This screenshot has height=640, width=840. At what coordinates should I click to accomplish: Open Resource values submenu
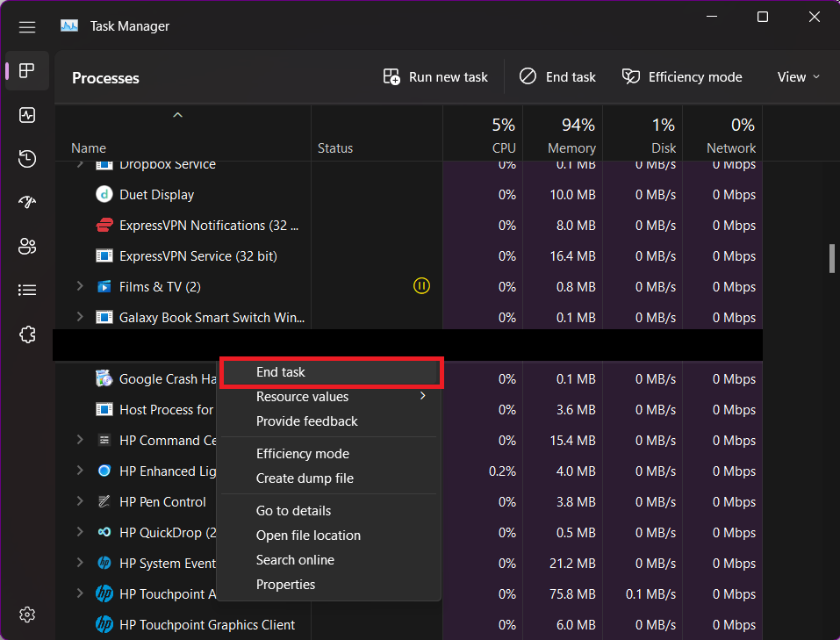(x=329, y=397)
